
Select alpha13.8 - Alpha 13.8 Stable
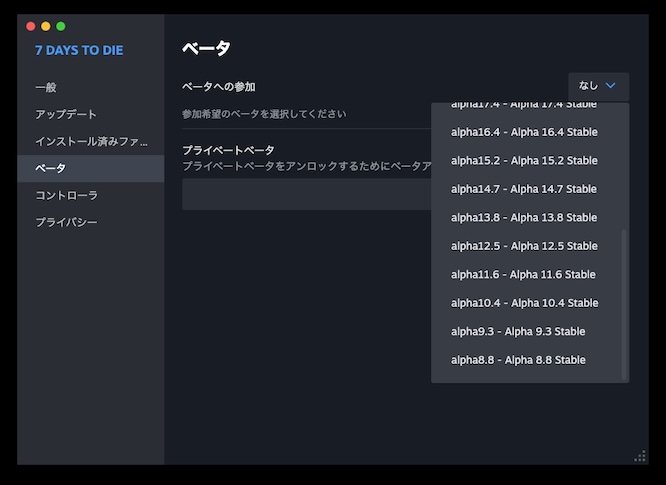pos(524,217)
